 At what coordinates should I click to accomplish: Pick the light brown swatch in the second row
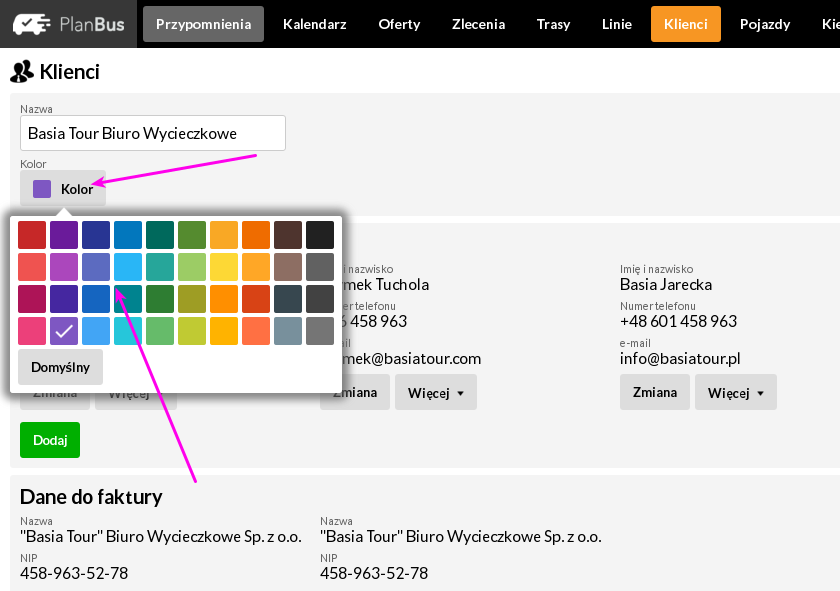pos(288,267)
